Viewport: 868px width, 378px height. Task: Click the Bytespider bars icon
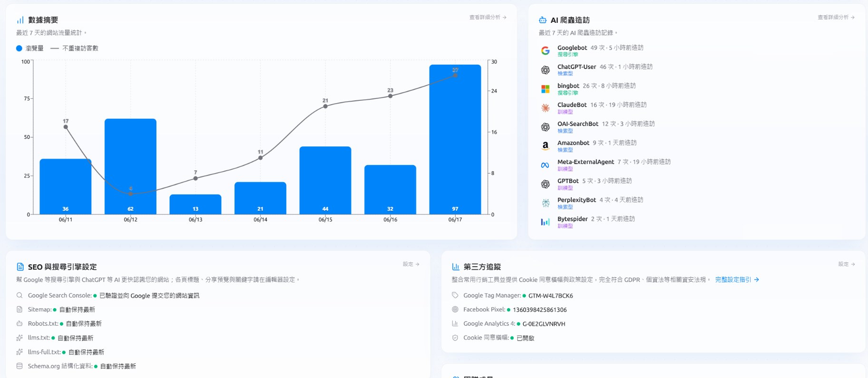546,222
